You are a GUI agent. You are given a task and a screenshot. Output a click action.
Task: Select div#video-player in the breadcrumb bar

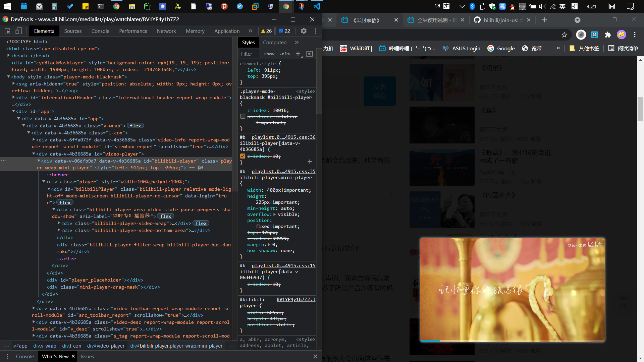click(x=106, y=346)
